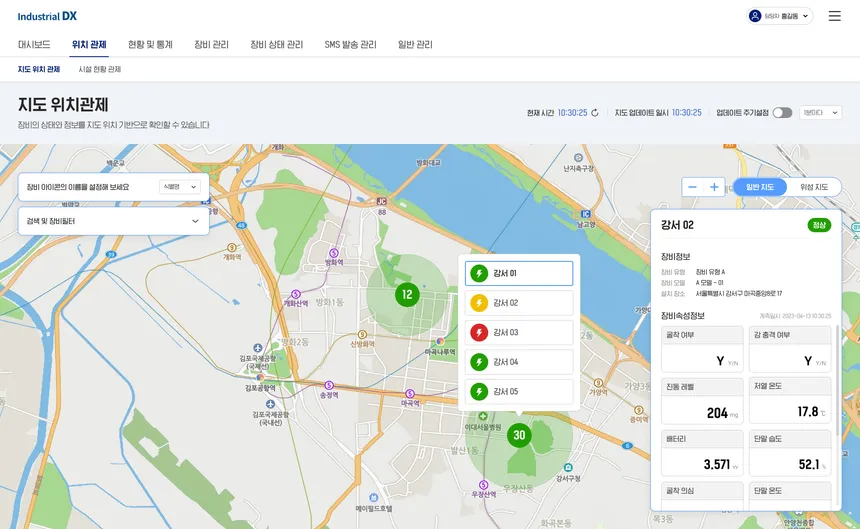
Task: Click the 마곡나루역 station marker
Action: pyautogui.click(x=440, y=342)
